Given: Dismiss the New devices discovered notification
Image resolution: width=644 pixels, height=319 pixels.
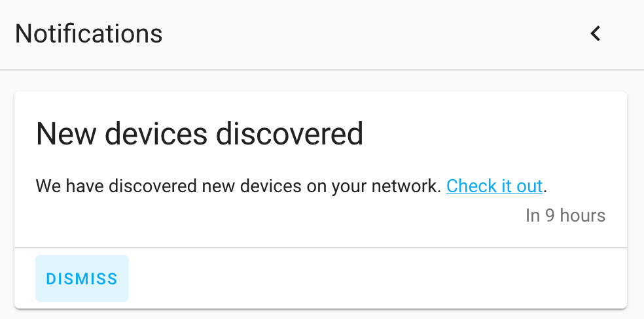Looking at the screenshot, I should pyautogui.click(x=82, y=279).
